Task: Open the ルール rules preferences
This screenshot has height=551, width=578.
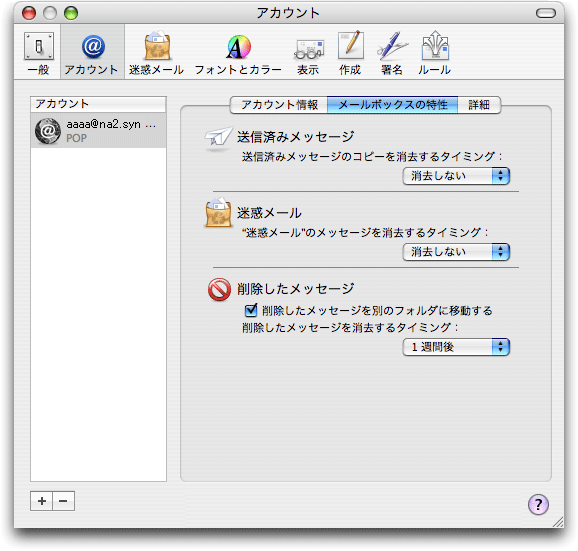Action: coord(434,53)
